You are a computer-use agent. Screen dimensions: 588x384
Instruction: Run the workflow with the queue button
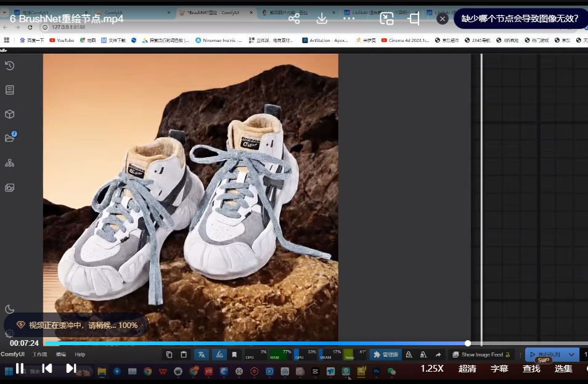545,354
